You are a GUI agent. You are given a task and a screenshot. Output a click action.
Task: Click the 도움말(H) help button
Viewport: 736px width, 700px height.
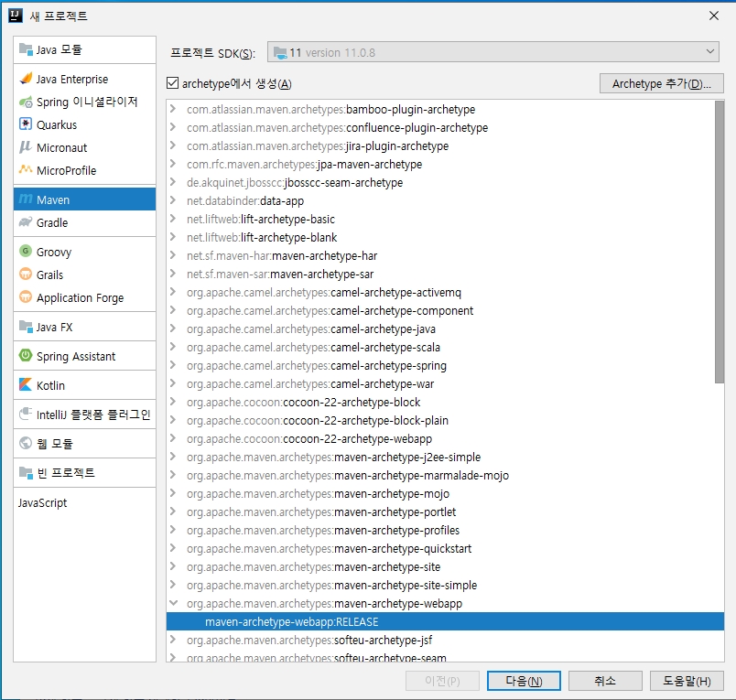point(687,681)
